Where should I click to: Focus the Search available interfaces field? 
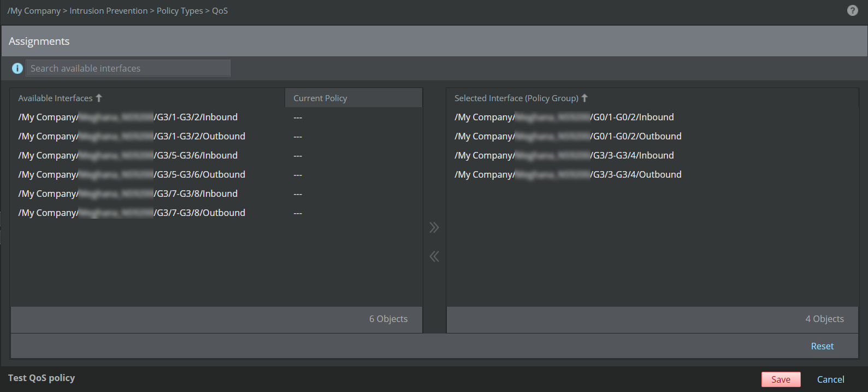pyautogui.click(x=128, y=68)
